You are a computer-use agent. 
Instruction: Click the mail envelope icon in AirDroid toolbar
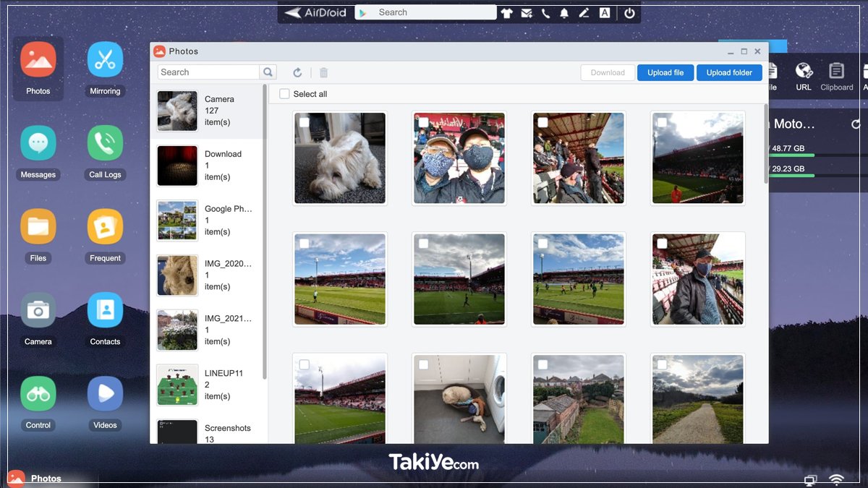tap(527, 13)
